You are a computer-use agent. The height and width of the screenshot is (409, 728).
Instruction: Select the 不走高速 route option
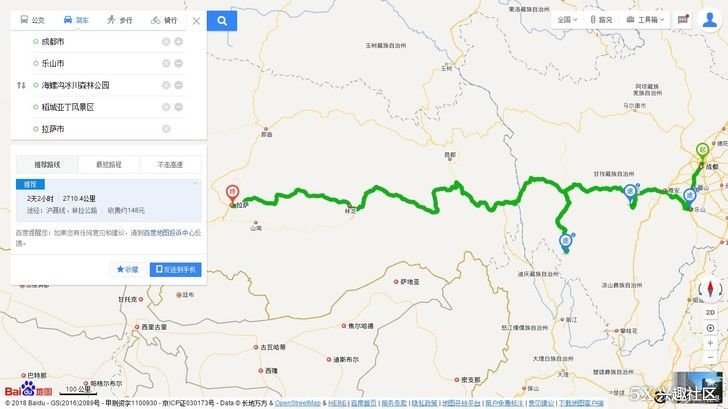pos(170,164)
